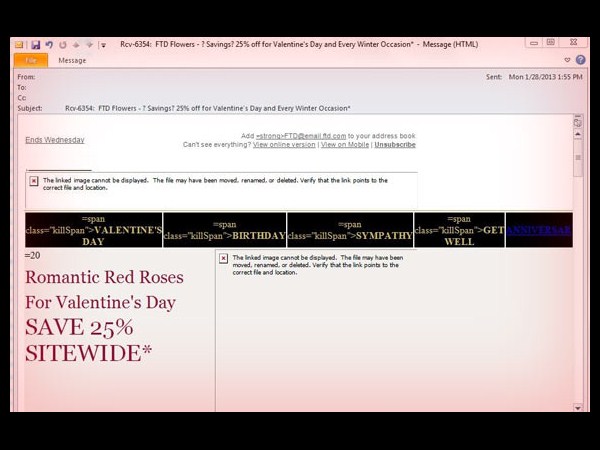Viewport: 600px width, 450px height.
Task: Click the scrollbar up arrow
Action: (x=578, y=120)
